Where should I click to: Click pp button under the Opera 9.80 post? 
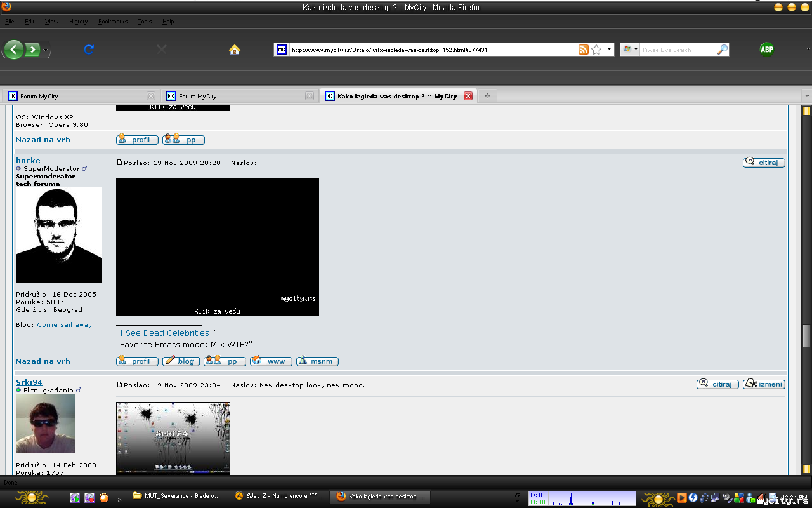click(x=183, y=140)
